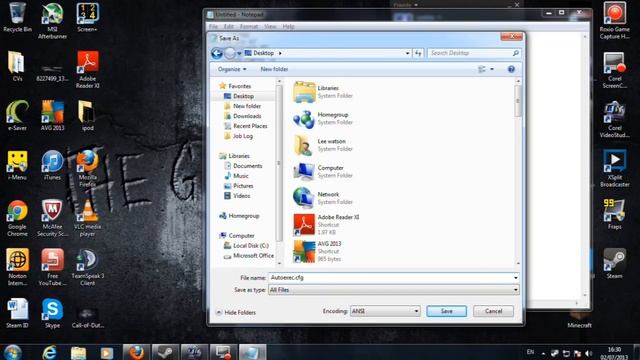This screenshot has height=360, width=640.
Task: Click the Back arrow in Save As dialog
Action: (x=217, y=53)
